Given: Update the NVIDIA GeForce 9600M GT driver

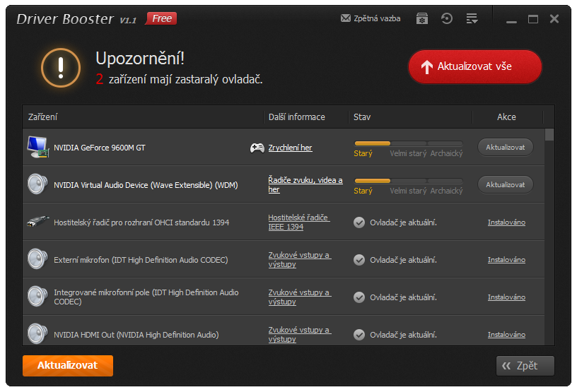Looking at the screenshot, I should (x=506, y=147).
